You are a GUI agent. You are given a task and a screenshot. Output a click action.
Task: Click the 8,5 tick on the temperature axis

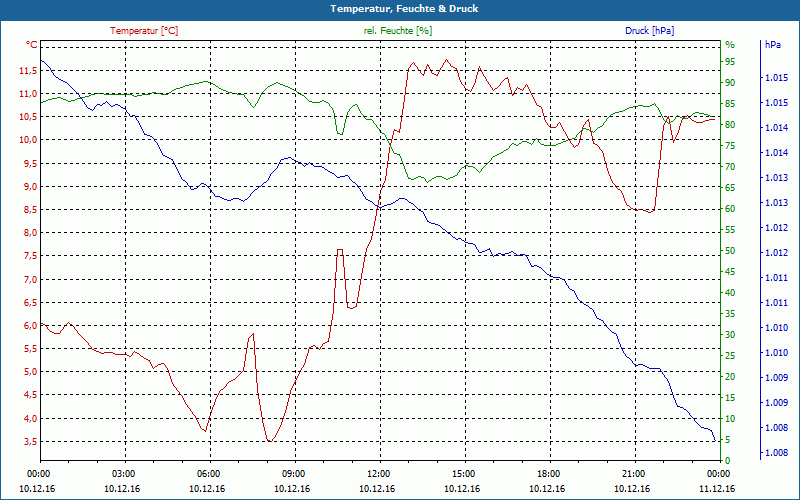pos(30,210)
